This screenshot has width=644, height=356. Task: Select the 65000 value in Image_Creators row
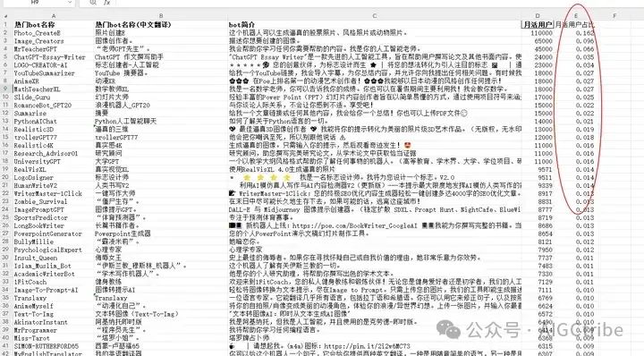tap(544, 41)
